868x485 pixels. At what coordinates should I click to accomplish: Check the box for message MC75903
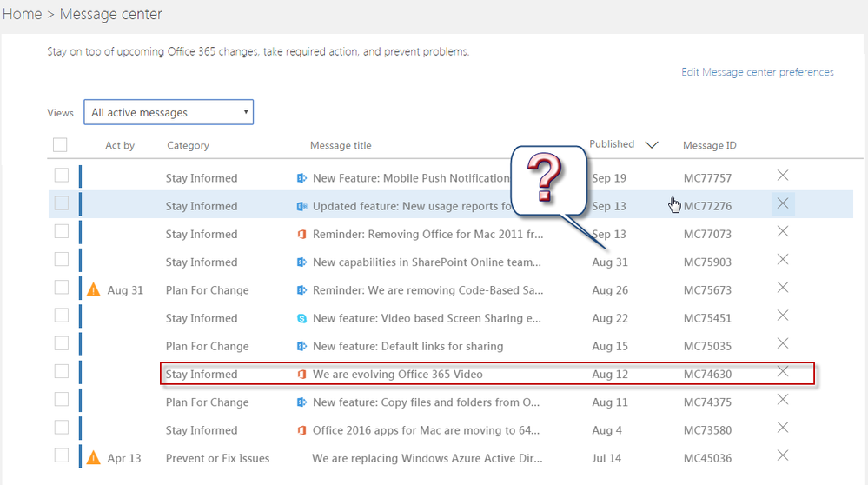62,259
